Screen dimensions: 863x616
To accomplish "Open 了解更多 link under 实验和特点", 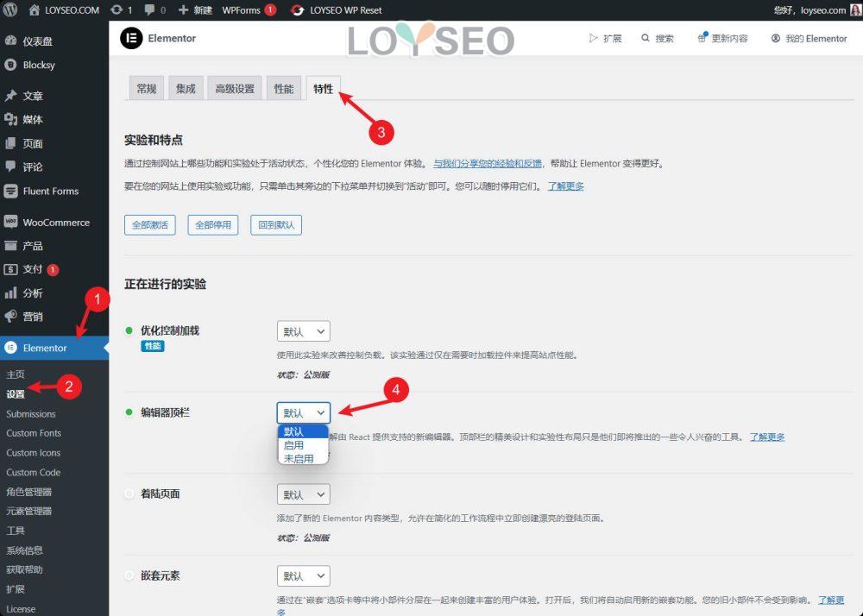I will coord(566,186).
